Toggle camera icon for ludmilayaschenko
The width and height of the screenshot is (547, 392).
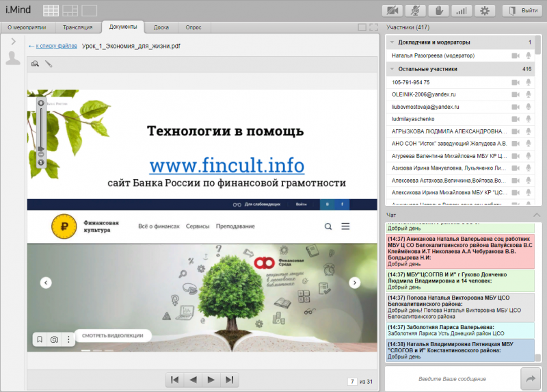[x=516, y=119]
